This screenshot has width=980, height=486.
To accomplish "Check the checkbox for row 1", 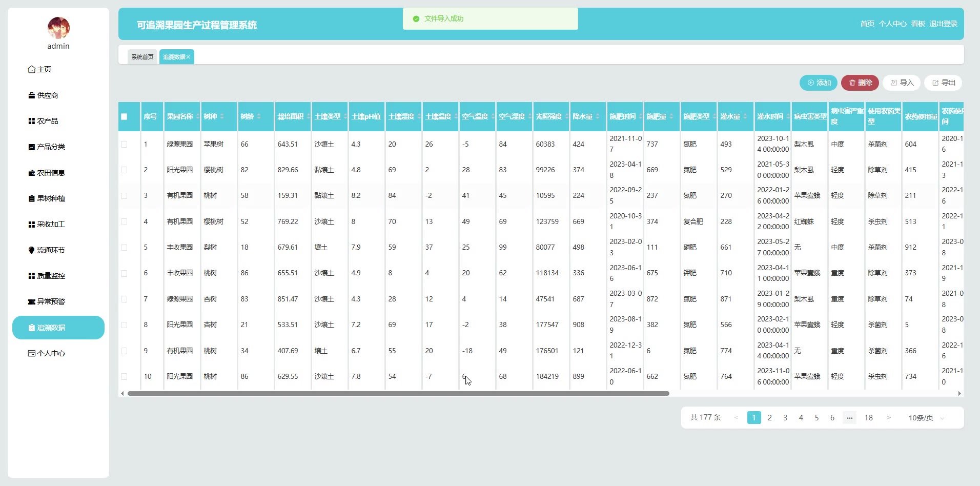I will pyautogui.click(x=124, y=144).
